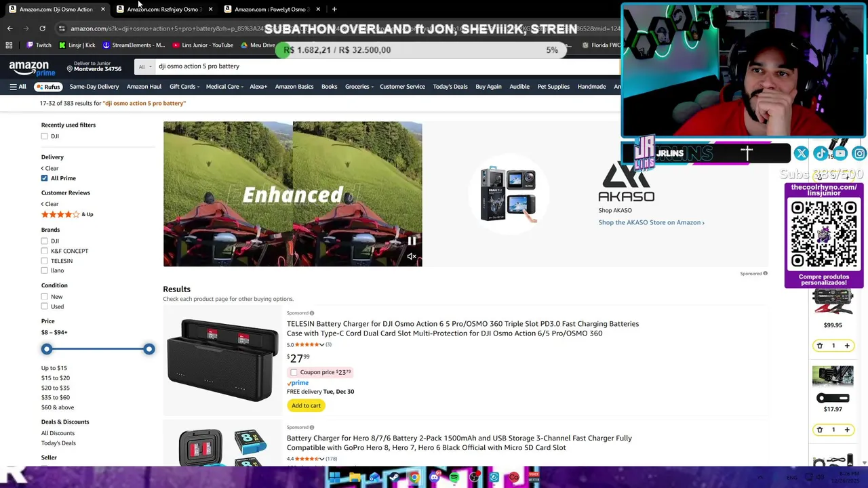Shop the AKASO Store on Amazon
The image size is (868, 488).
(x=651, y=222)
